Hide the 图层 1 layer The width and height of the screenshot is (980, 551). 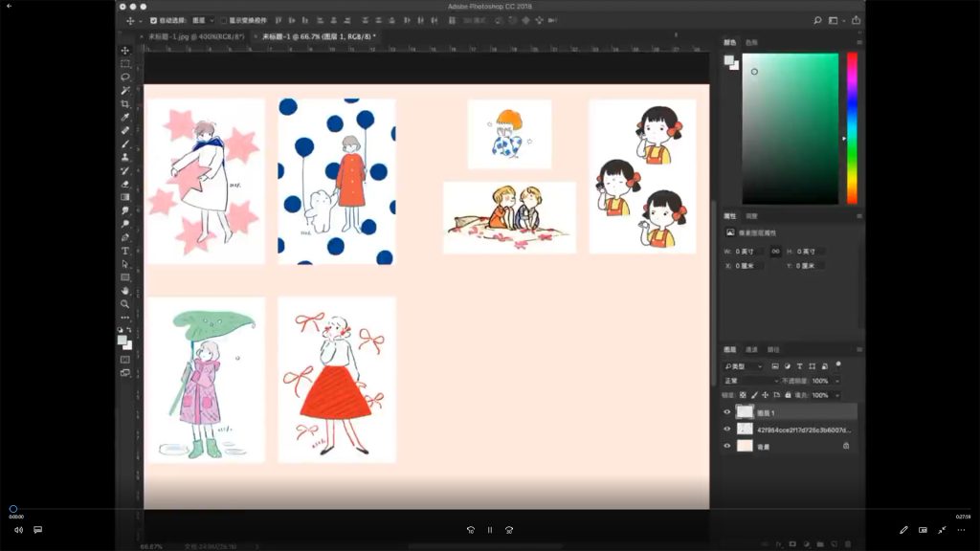[726, 412]
